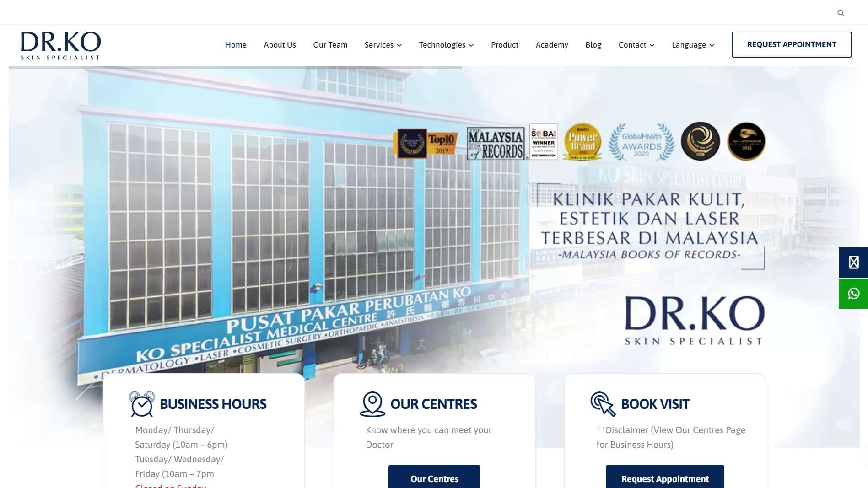This screenshot has height=488, width=868.
Task: Click the Malaysia Book of Records badge
Action: click(496, 143)
